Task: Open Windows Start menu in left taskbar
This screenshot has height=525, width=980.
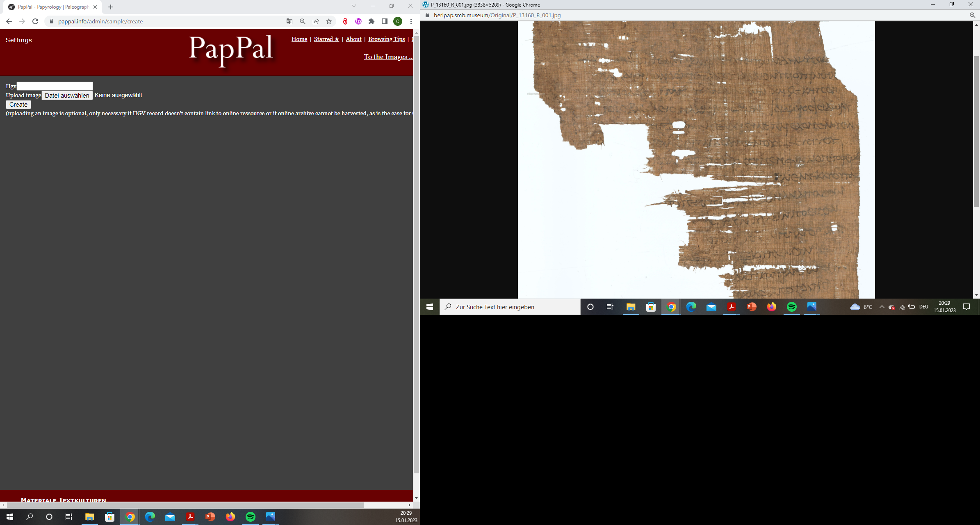Action: point(10,517)
